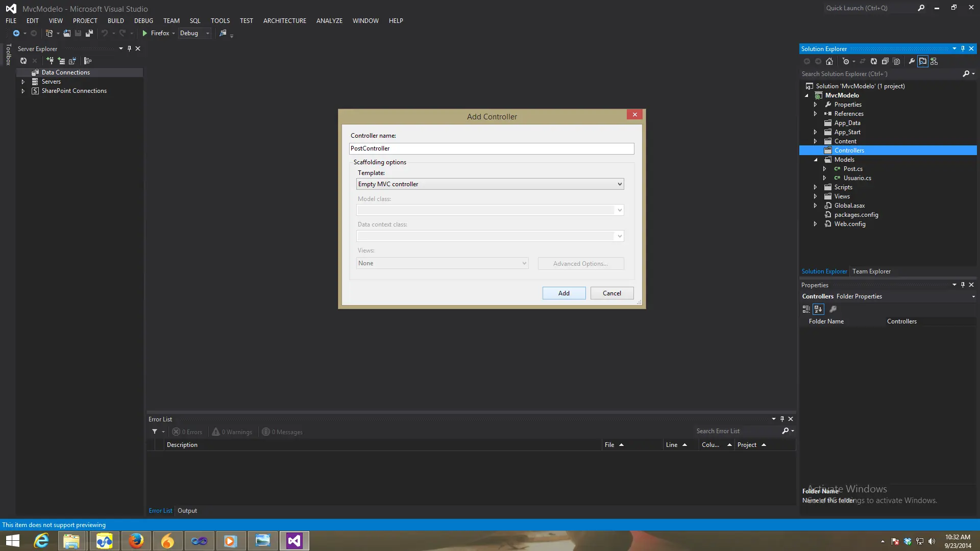980x551 pixels.
Task: Collapse the Models folder in Solution Explorer
Action: tap(816, 160)
